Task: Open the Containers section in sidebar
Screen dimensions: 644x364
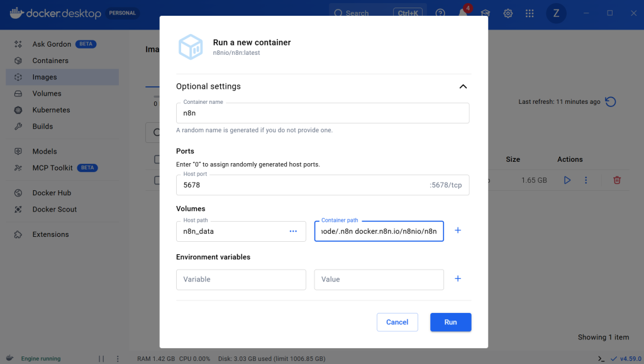Action: click(50, 60)
